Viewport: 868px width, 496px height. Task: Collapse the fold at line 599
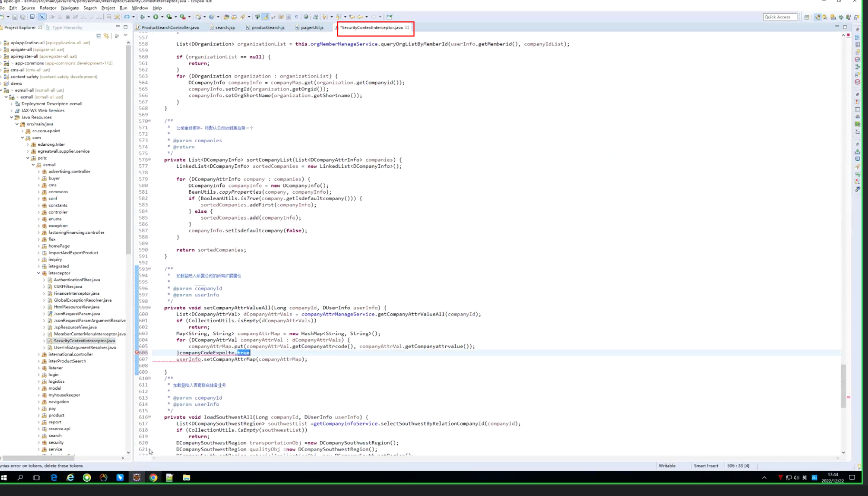coord(150,307)
